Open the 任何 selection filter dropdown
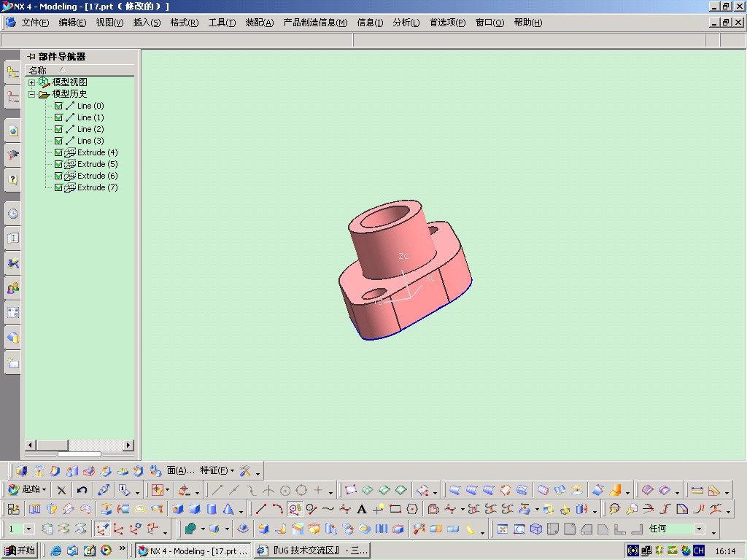Viewport: 747px width, 560px height. pos(699,529)
